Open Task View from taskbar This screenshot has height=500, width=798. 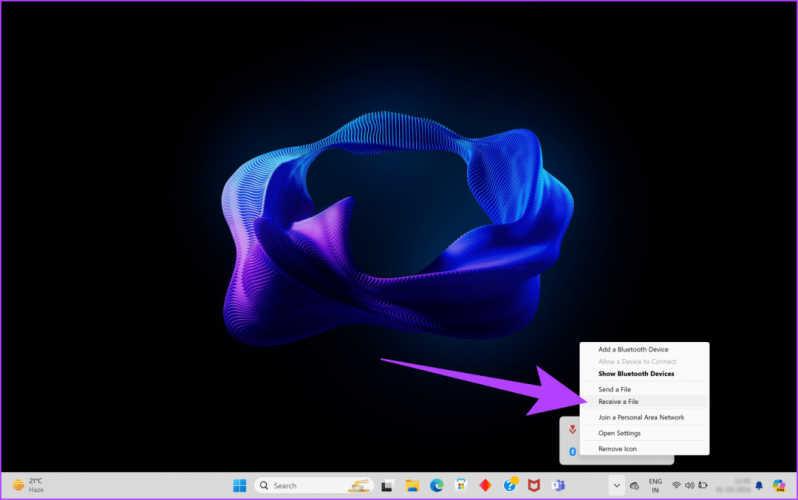387,486
